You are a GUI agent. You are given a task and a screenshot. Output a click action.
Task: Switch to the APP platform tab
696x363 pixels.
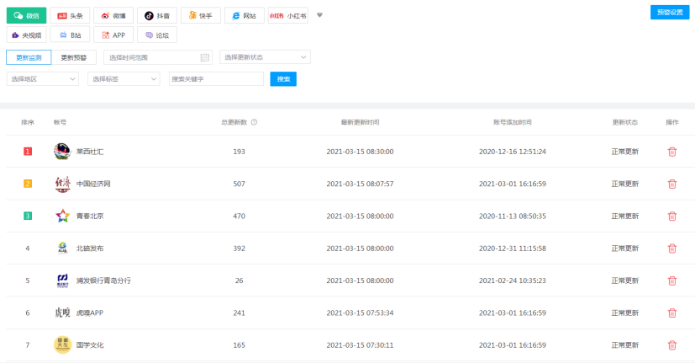(x=114, y=35)
